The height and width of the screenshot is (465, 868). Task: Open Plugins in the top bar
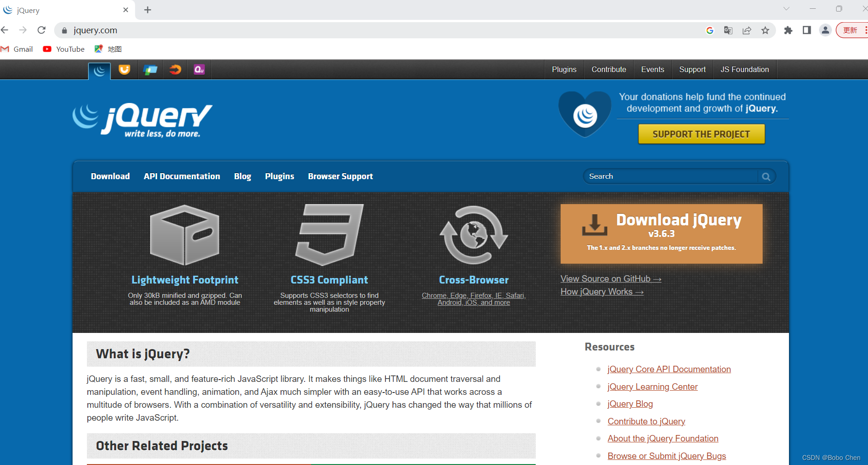564,70
